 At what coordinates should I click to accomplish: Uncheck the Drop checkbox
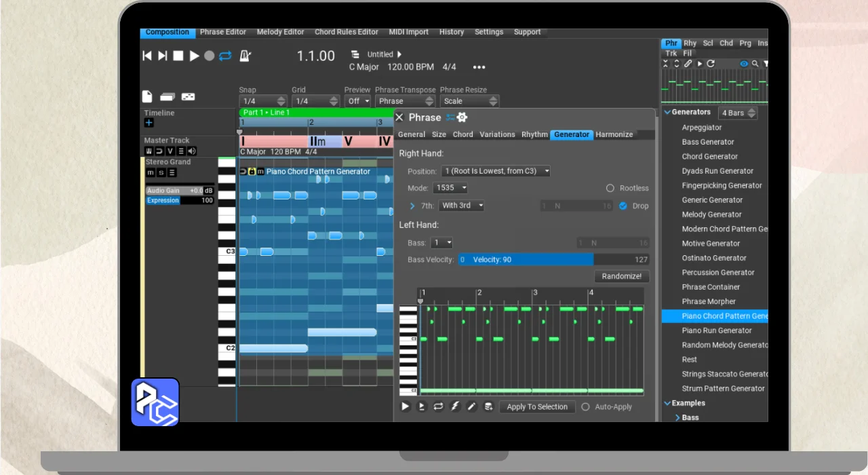click(x=623, y=206)
